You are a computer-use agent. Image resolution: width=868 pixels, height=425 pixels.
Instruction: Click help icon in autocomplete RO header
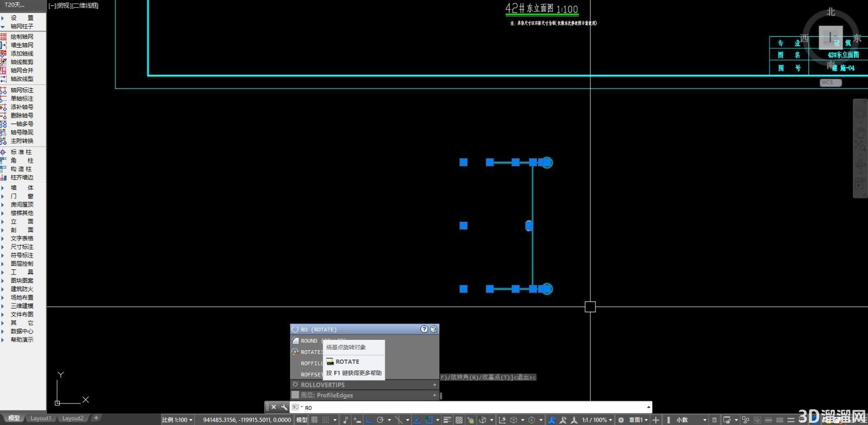tap(424, 329)
